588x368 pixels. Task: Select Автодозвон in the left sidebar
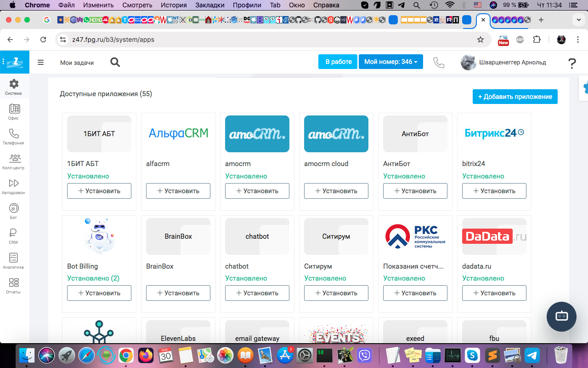coord(14,186)
